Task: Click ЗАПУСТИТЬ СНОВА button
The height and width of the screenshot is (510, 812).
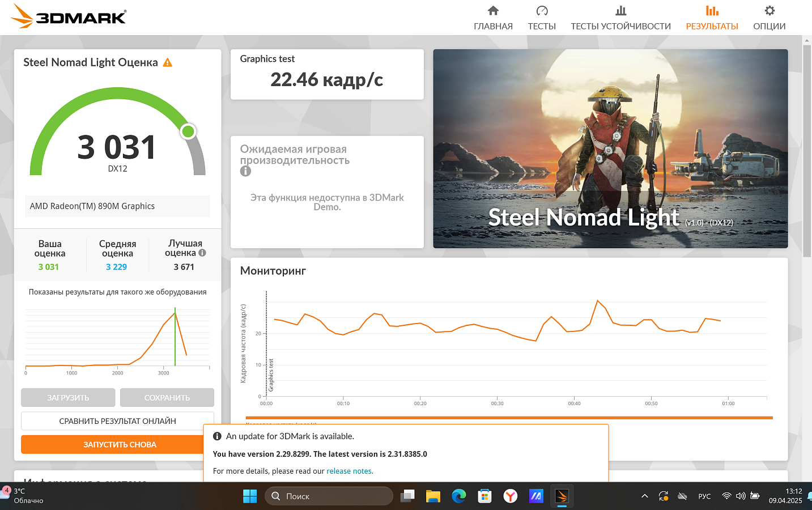Action: 113,444
